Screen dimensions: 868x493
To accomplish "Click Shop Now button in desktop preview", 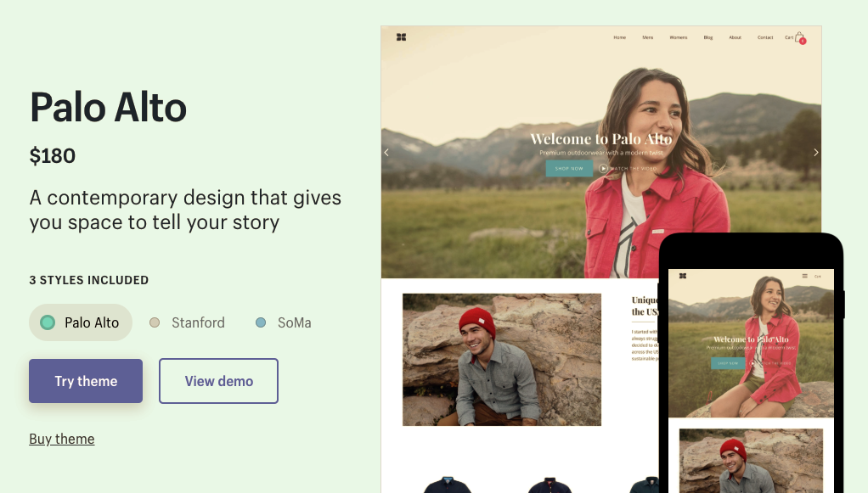I will coord(569,168).
